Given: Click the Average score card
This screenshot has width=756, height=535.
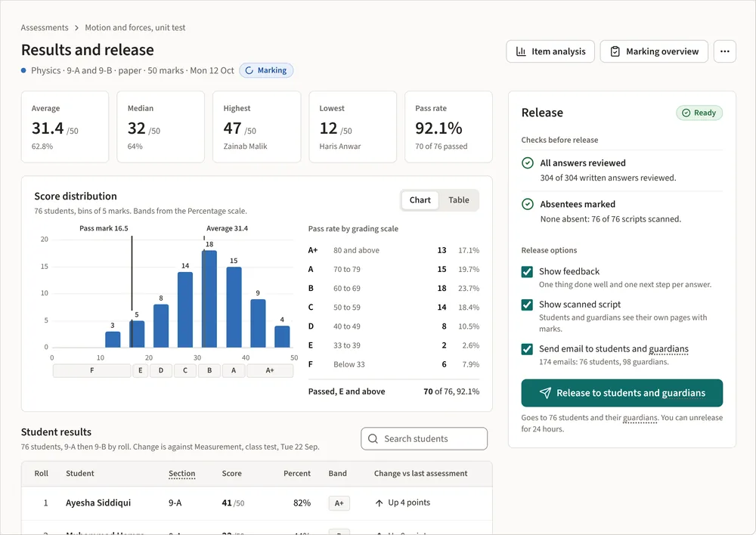Looking at the screenshot, I should coord(64,127).
